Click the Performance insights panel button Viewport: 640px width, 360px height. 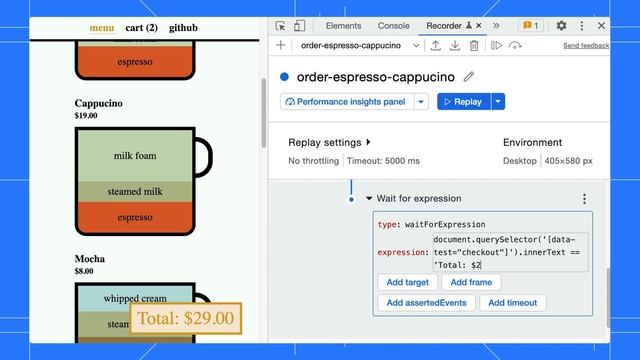pyautogui.click(x=347, y=102)
